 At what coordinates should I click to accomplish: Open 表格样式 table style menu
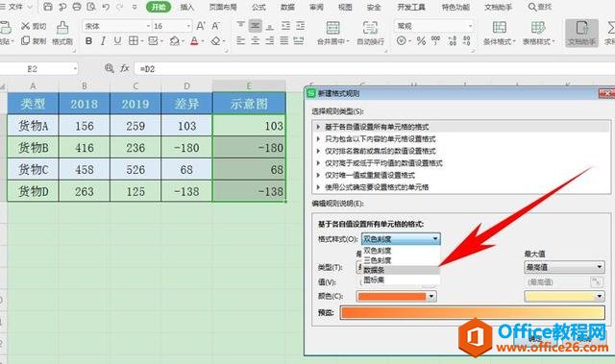pos(538,33)
